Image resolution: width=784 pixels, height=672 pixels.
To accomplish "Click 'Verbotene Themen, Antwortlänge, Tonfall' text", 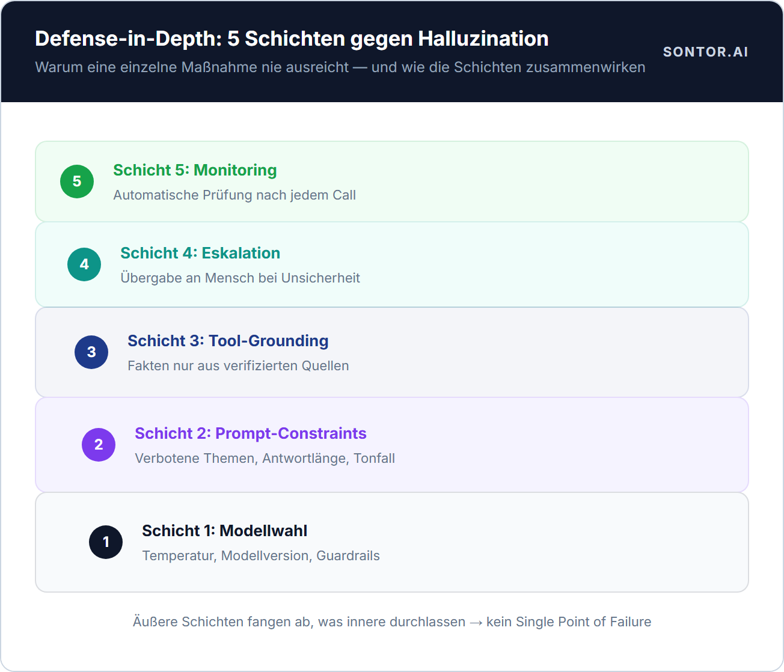I will pos(265,459).
